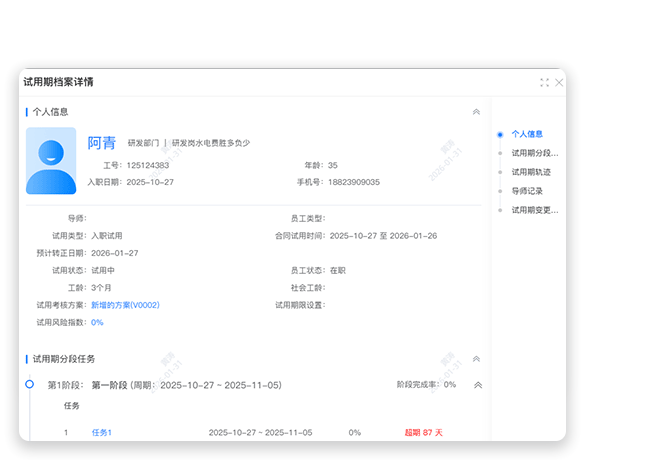The image size is (666, 460).
Task: Click the phone number 18823909035
Action: 352,182
